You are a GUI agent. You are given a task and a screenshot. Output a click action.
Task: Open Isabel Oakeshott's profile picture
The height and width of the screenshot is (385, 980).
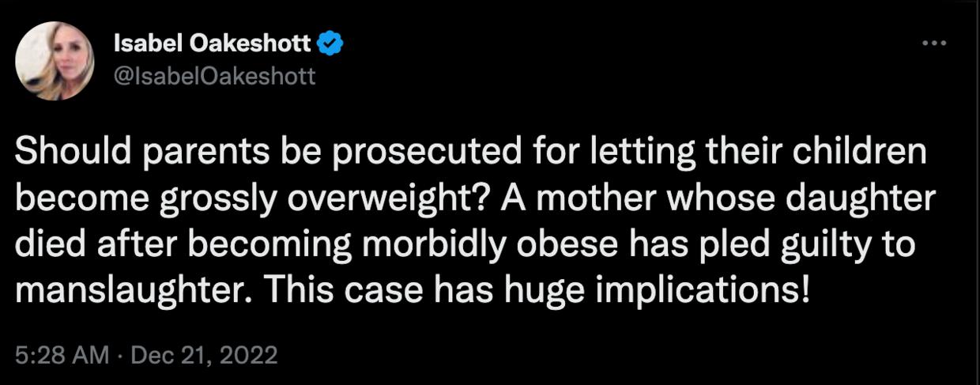tap(55, 60)
